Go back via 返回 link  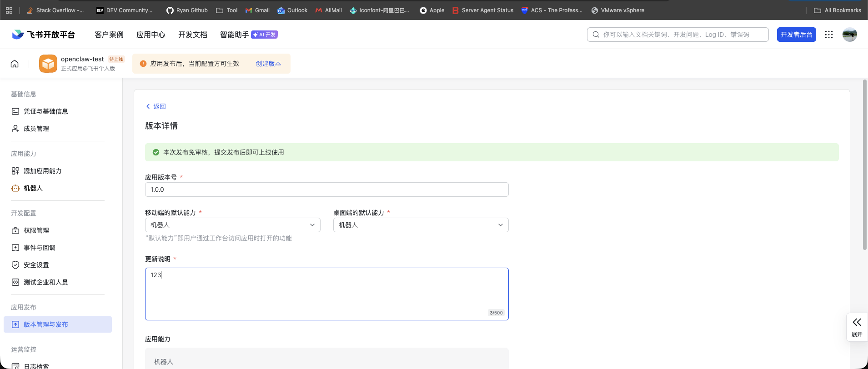[x=156, y=106]
